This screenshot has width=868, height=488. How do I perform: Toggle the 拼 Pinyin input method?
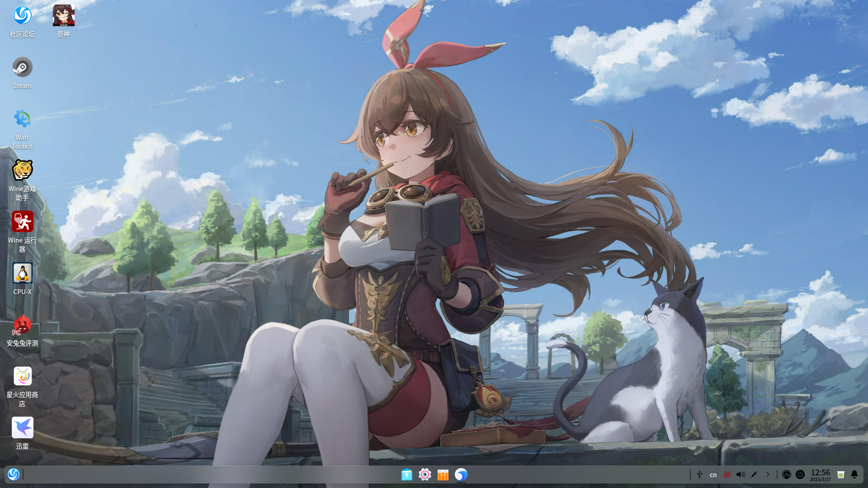point(727,474)
